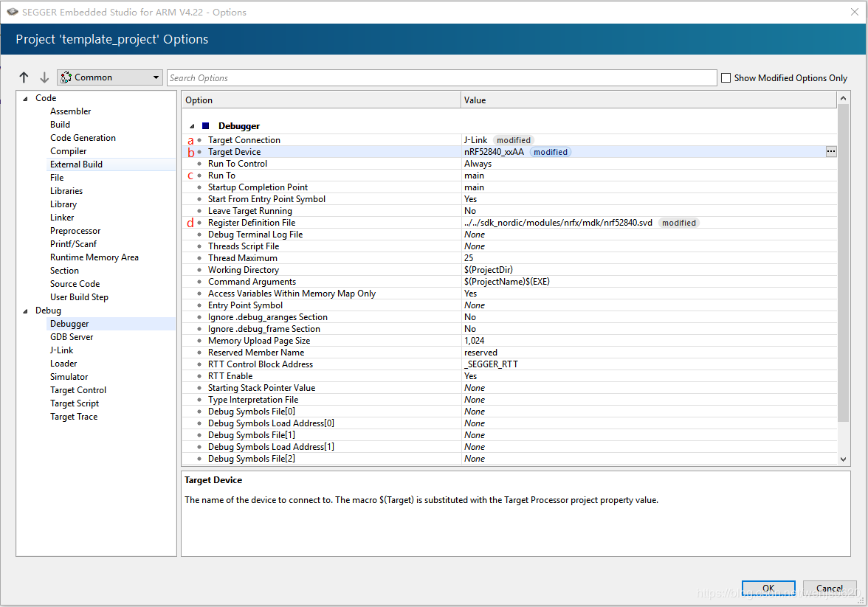Collapse the Debugger options group
This screenshot has height=607, width=868.
point(193,126)
